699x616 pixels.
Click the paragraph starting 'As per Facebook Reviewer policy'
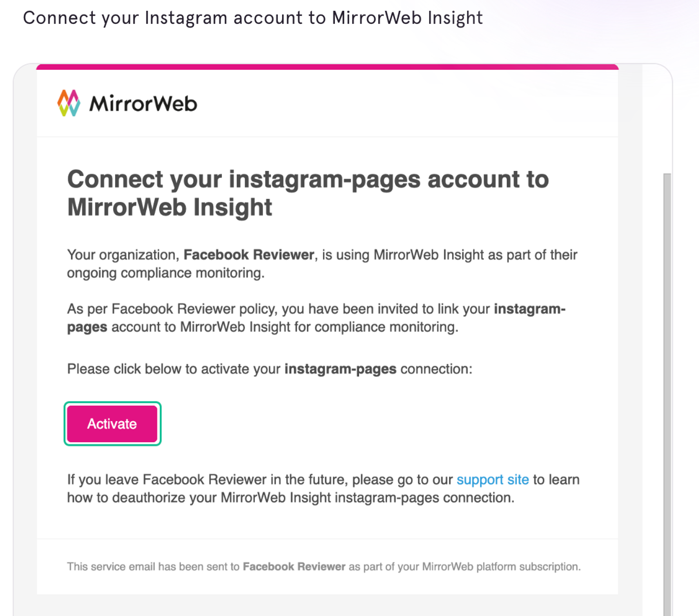316,318
